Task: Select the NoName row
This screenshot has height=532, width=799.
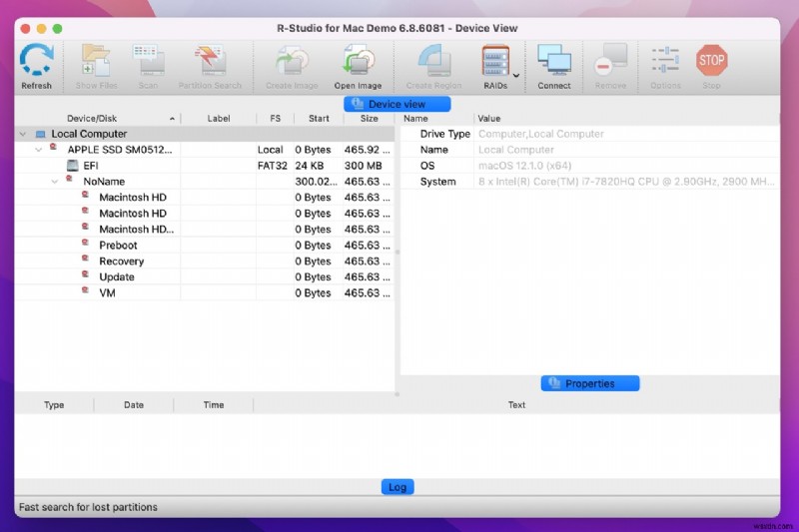Action: point(204,182)
